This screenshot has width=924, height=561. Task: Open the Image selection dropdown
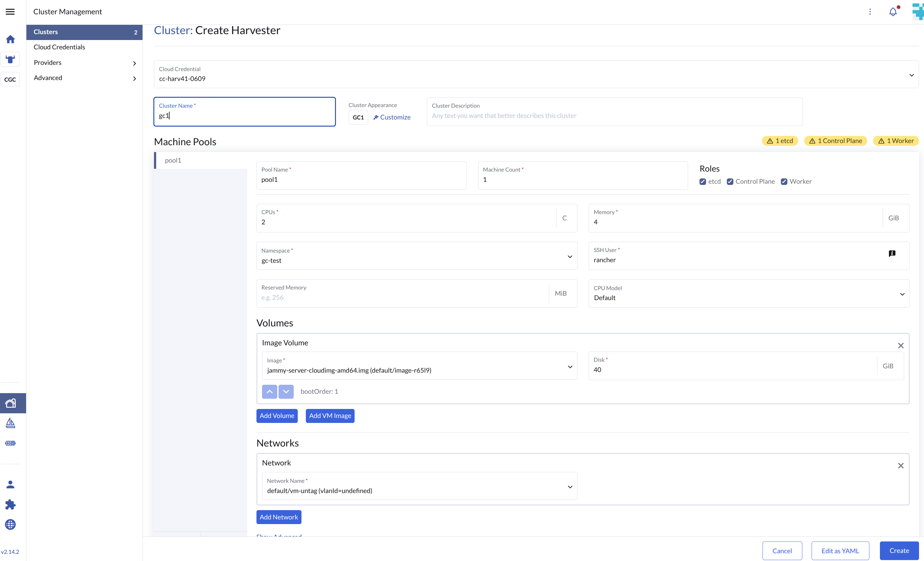[420, 366]
